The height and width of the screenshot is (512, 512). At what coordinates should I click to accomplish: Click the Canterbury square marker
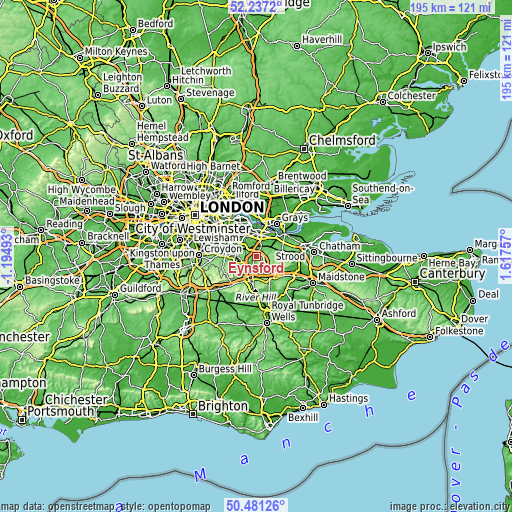[415, 282]
